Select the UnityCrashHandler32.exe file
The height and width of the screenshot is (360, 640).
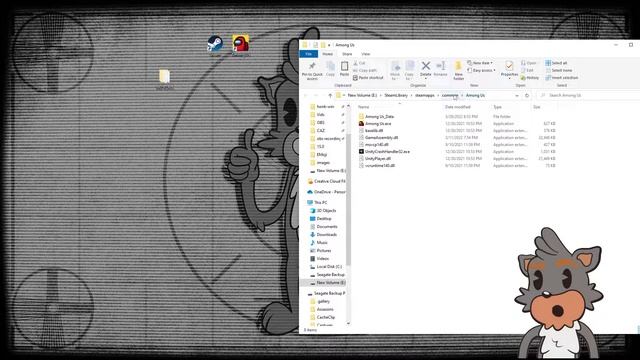coord(387,151)
